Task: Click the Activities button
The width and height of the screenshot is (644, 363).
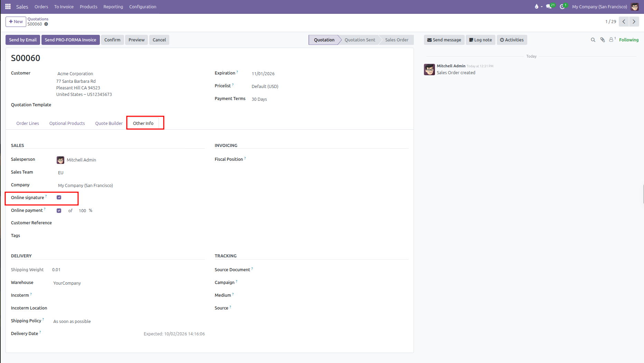Action: tap(512, 40)
